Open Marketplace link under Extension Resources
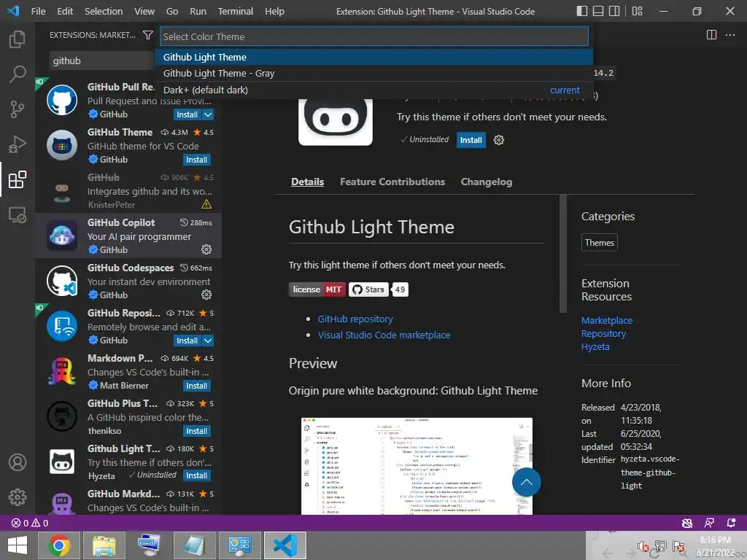 tap(606, 321)
